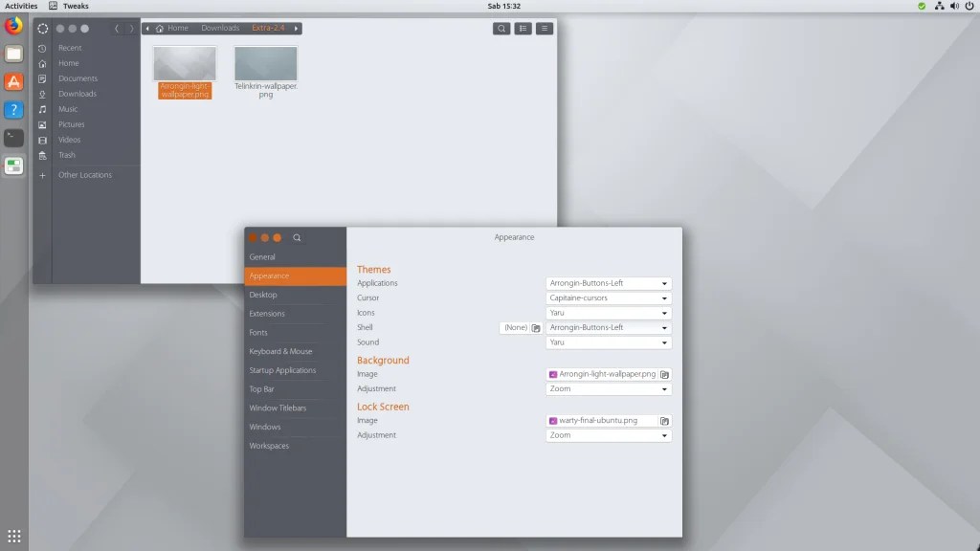Click the path bar left arrow
980x551 pixels.
point(147,28)
